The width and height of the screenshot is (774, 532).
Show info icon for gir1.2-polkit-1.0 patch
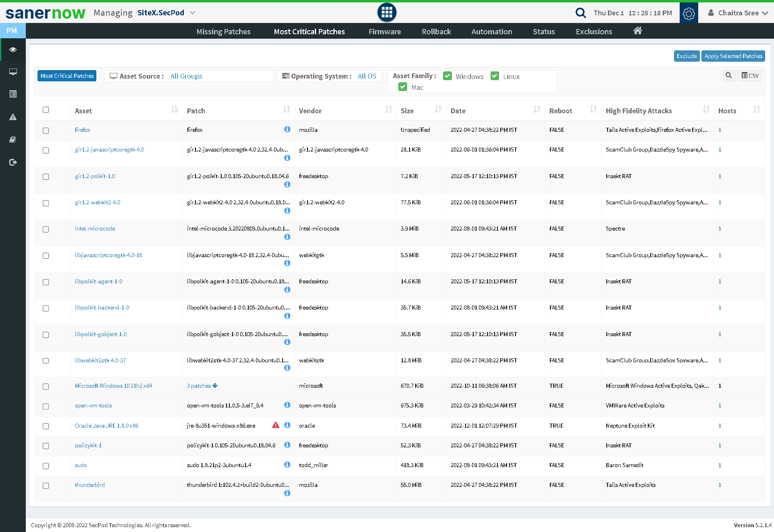click(x=287, y=184)
